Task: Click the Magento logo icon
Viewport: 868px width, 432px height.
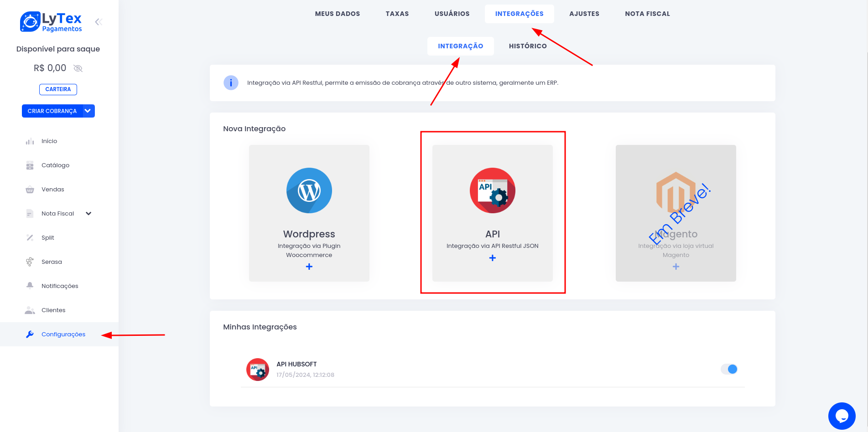Action: click(676, 192)
